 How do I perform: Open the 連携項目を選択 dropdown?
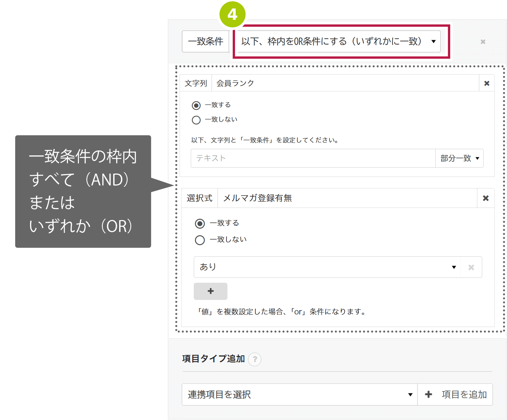(x=300, y=394)
